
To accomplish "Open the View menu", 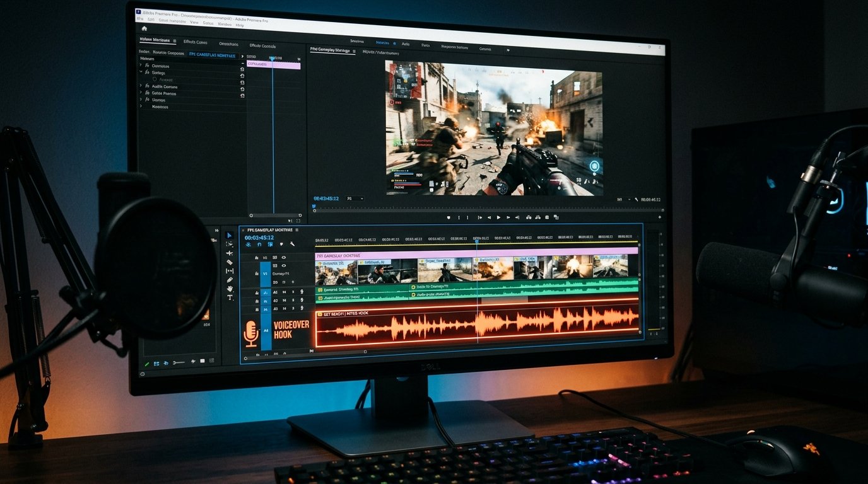I will pos(194,22).
